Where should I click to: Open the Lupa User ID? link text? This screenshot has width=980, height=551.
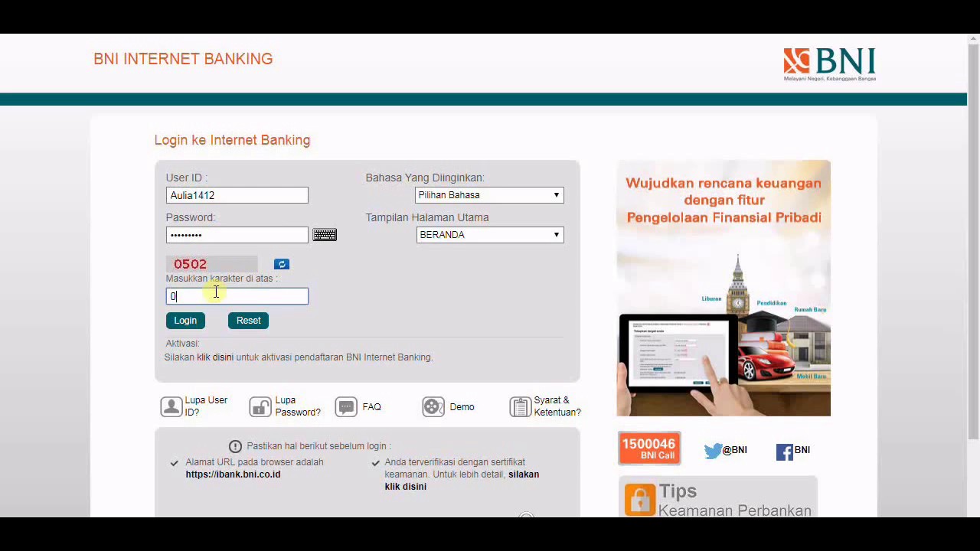(206, 406)
